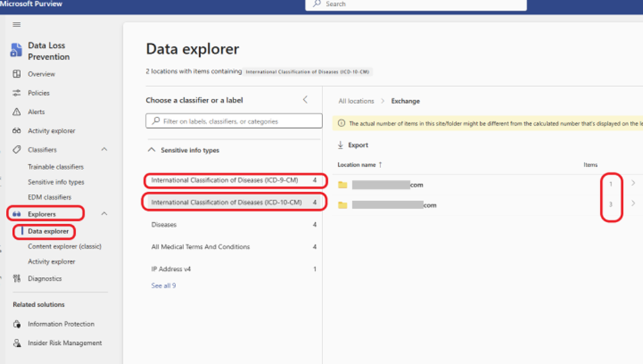The height and width of the screenshot is (364, 643).
Task: Open Trainable classifiers page
Action: 56,167
